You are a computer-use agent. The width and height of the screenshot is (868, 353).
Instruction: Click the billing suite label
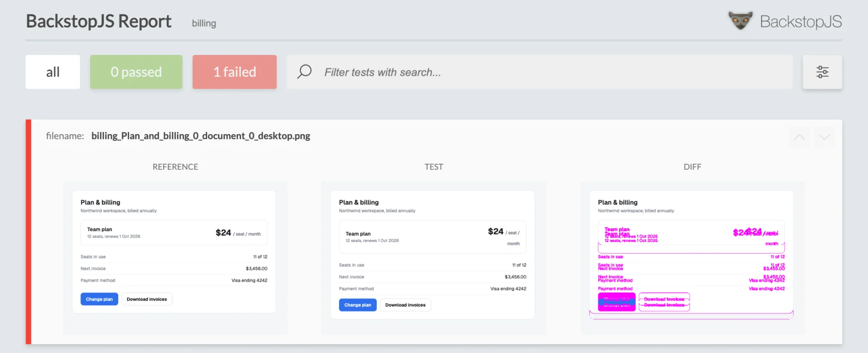coord(204,23)
